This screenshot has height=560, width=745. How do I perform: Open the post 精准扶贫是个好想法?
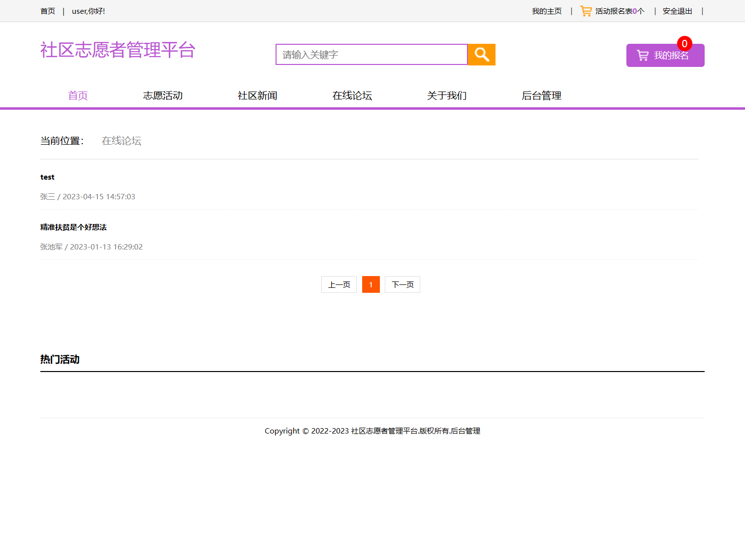coord(73,227)
